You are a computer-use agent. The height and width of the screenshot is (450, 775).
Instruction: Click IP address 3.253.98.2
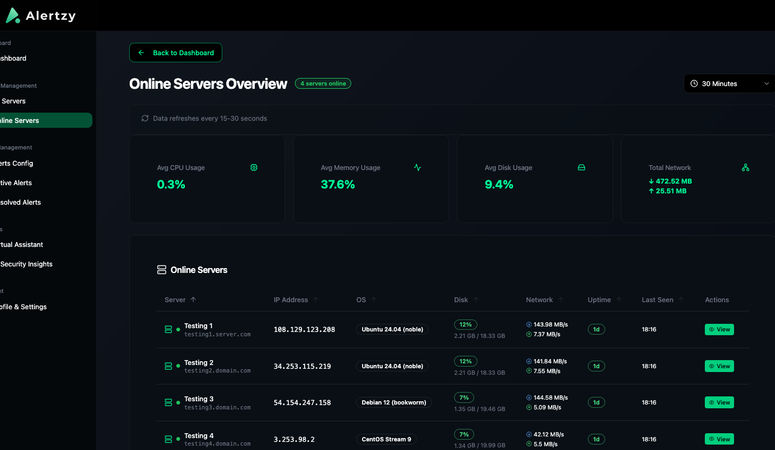(294, 439)
